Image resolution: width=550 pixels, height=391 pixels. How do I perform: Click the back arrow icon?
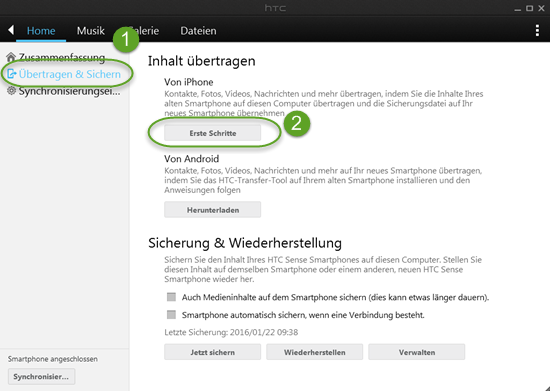[11, 30]
